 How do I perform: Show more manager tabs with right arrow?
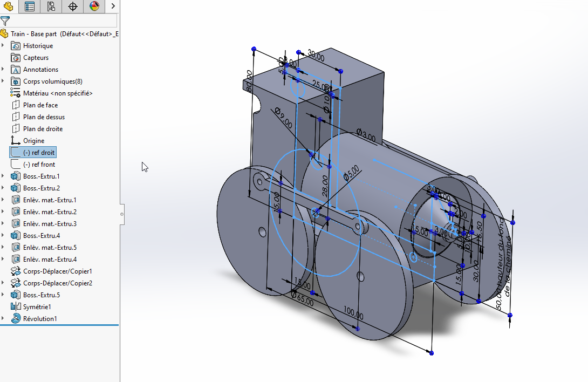pos(113,6)
